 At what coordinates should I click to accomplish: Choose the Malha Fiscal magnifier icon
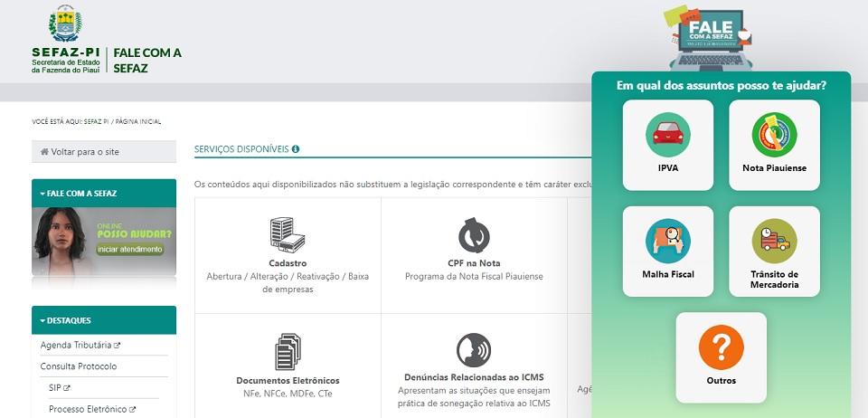[667, 241]
